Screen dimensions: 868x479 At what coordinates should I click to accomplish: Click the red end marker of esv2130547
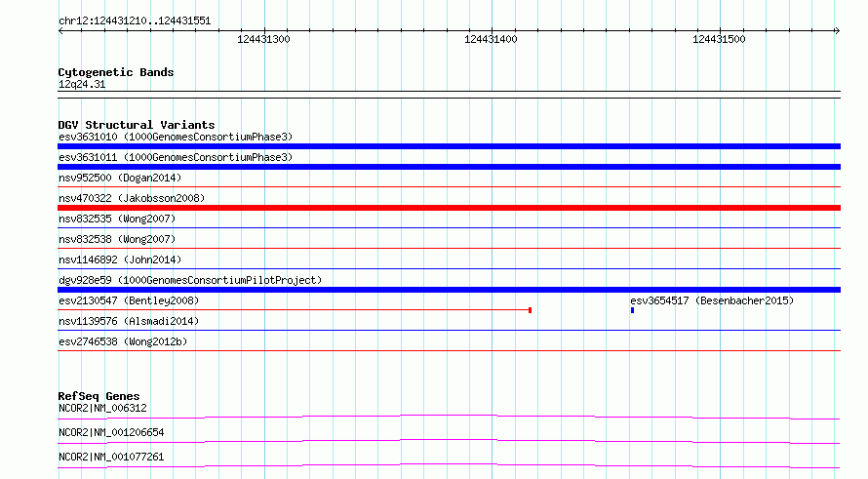pos(530,310)
